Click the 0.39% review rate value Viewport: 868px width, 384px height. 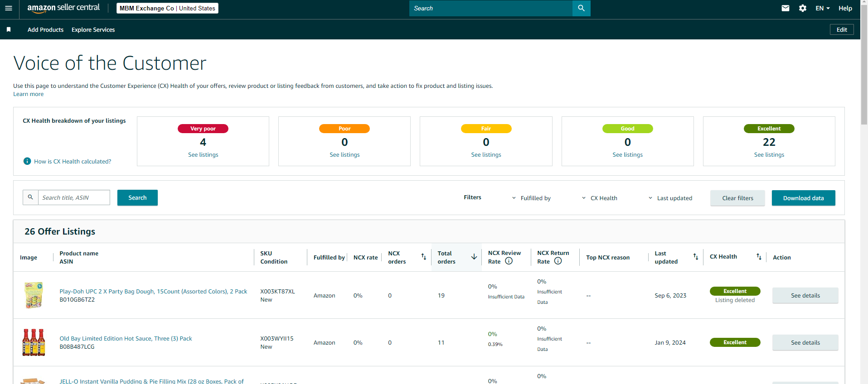point(495,344)
